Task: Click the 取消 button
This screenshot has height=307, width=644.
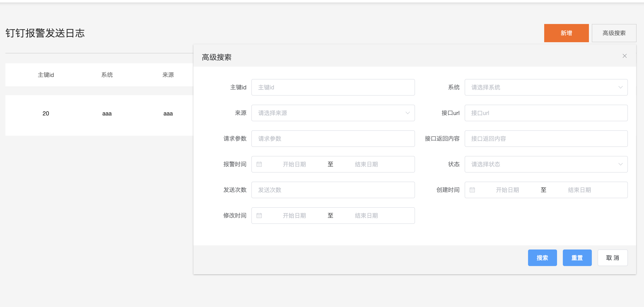Action: (x=613, y=258)
